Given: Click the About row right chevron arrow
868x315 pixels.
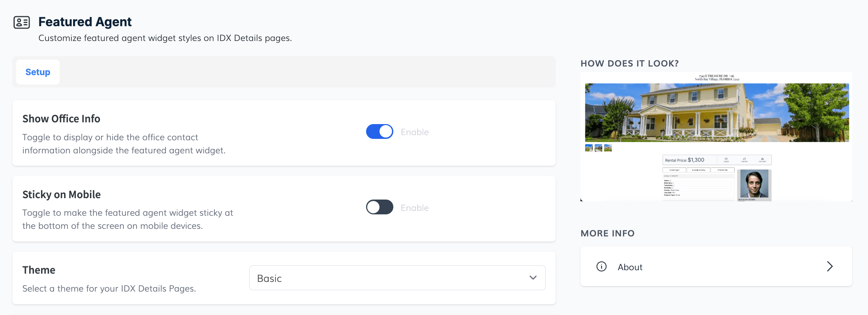Looking at the screenshot, I should 830,266.
